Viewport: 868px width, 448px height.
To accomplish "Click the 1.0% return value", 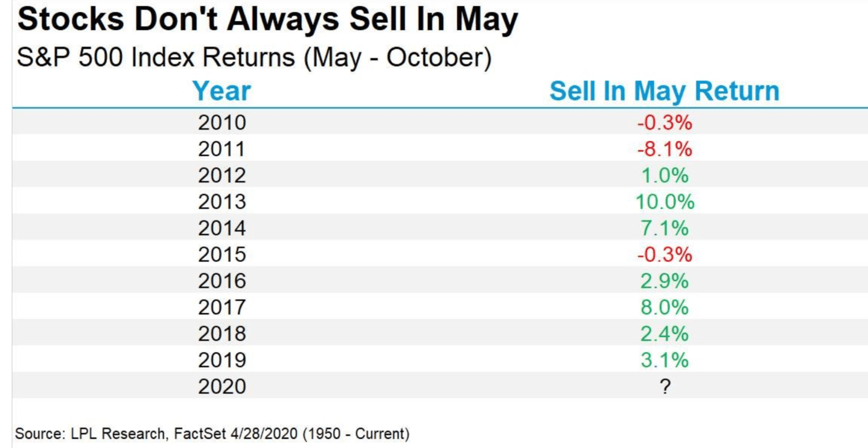I will [664, 175].
